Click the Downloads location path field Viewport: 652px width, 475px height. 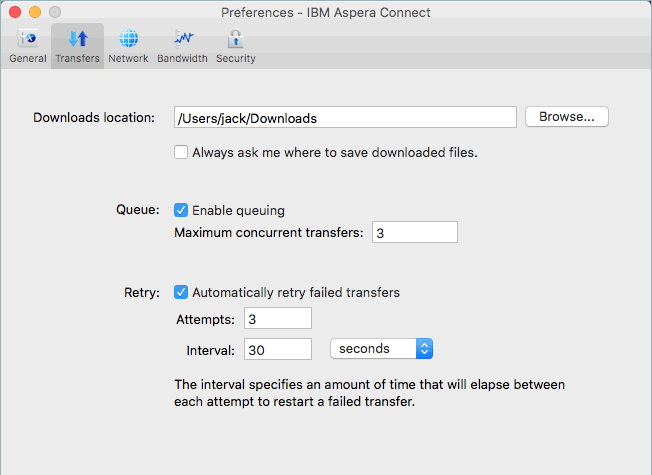[x=345, y=117]
